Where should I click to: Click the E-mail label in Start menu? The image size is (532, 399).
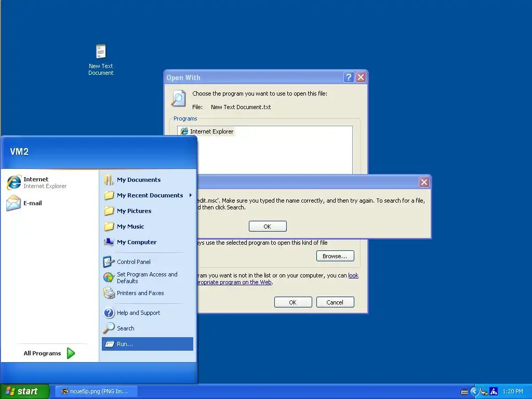click(x=33, y=203)
